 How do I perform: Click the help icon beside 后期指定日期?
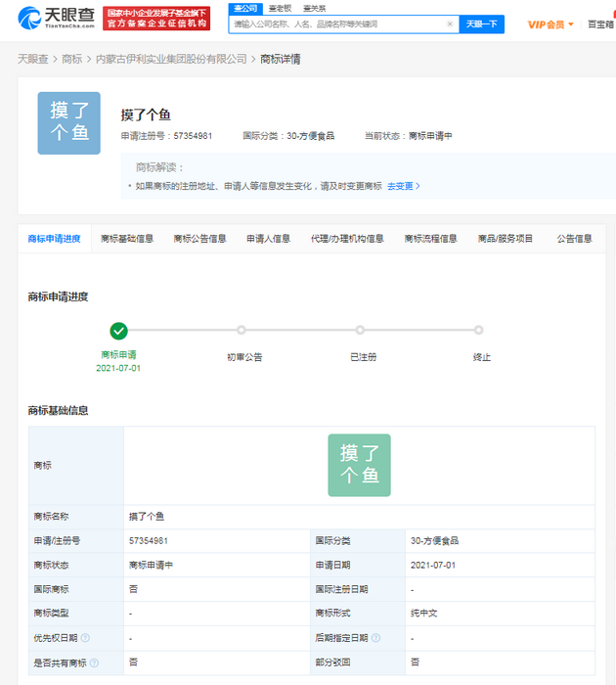coord(374,638)
